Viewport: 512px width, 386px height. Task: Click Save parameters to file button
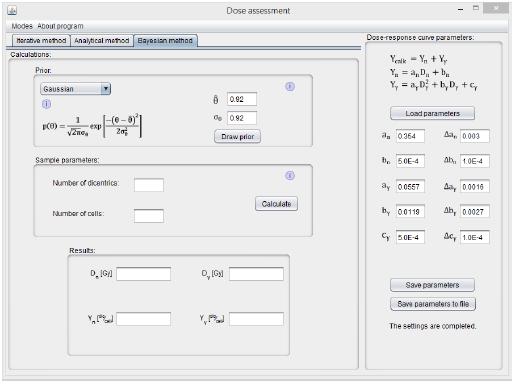(x=433, y=304)
